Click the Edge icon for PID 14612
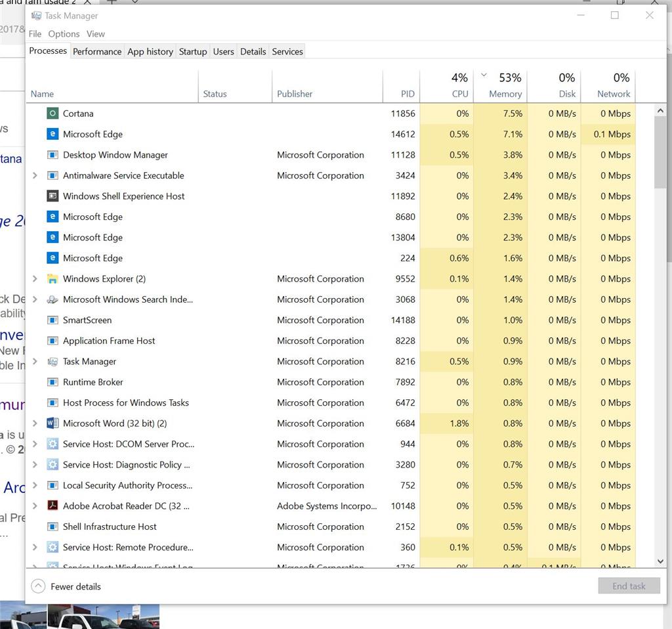This screenshot has width=672, height=629. click(x=52, y=134)
